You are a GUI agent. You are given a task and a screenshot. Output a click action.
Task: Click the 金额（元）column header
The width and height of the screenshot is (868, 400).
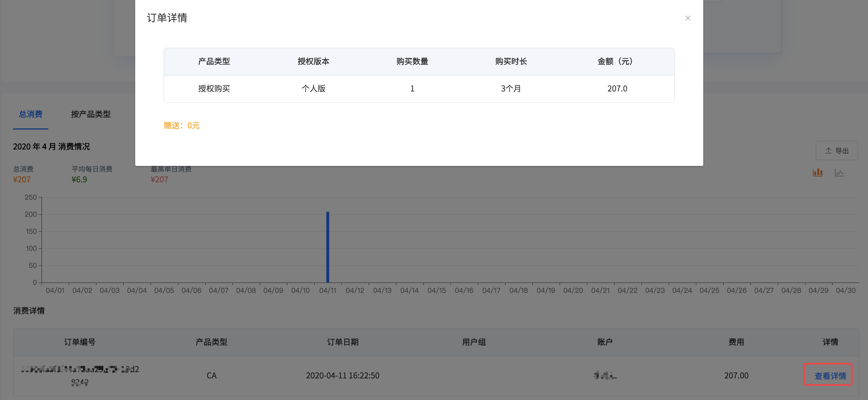point(617,61)
